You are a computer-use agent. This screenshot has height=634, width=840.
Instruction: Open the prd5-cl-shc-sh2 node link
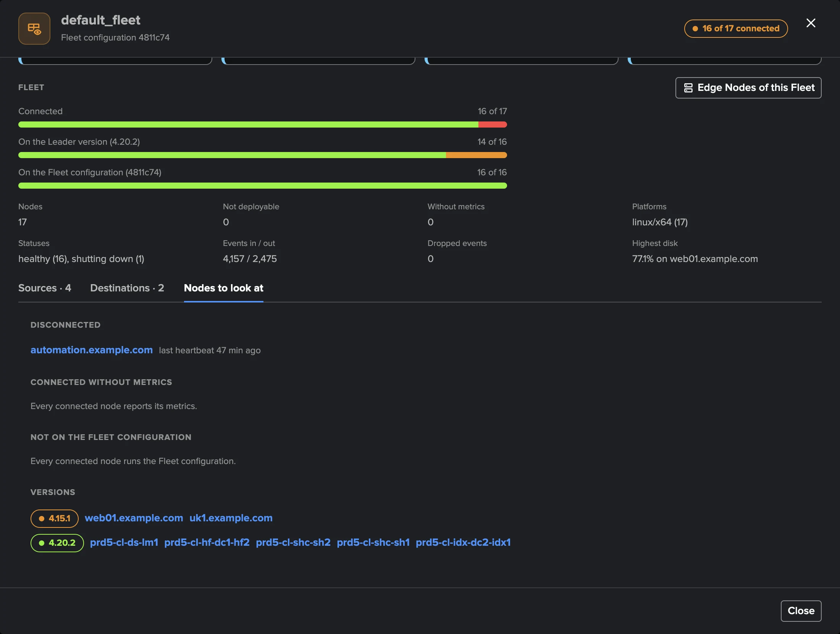(x=293, y=542)
